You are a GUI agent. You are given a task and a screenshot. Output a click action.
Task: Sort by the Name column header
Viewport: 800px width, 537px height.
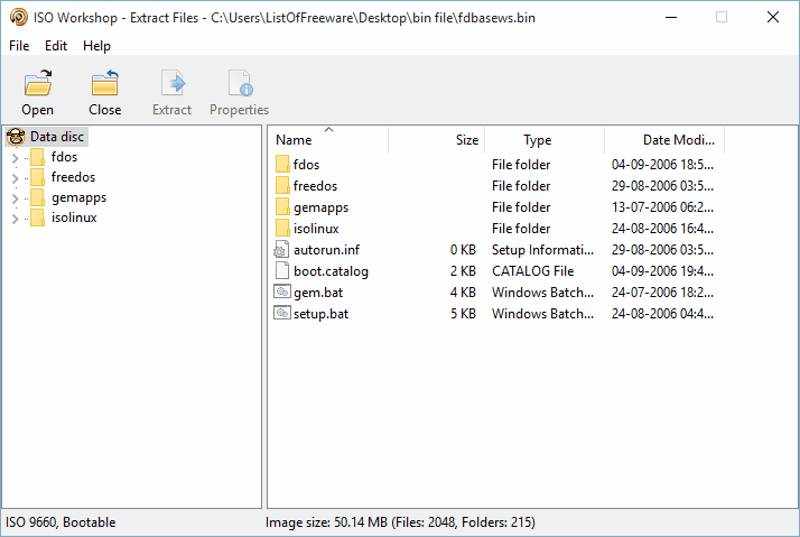tap(328, 140)
